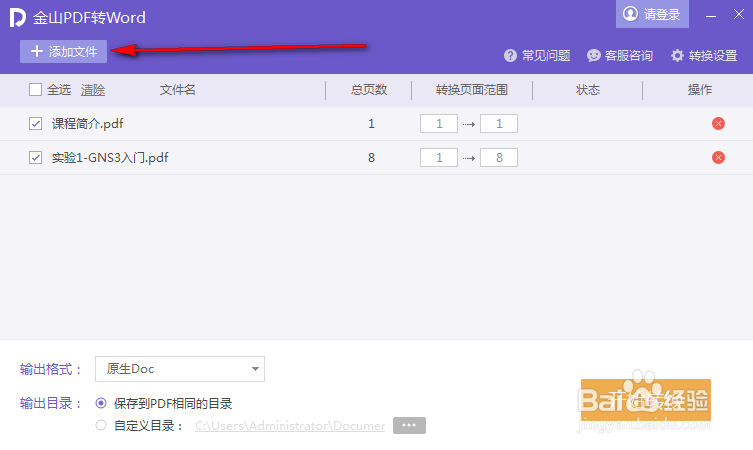The height and width of the screenshot is (450, 753).
Task: Open 常见问题 FAQ help
Action: [537, 56]
